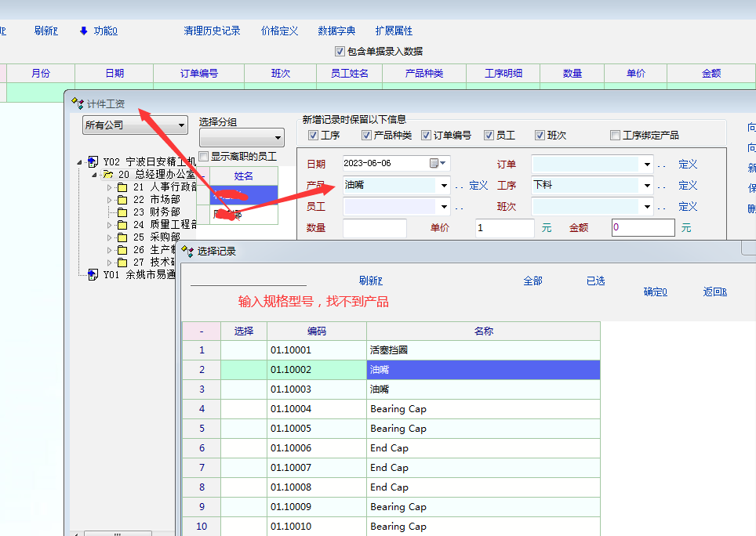Click 定义 link next to 订单 field

point(688,165)
